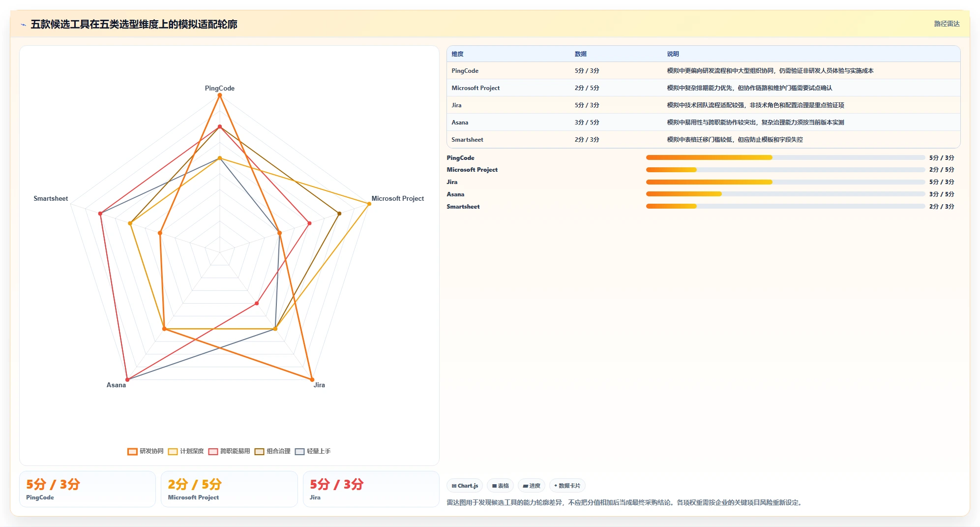
Task: Click the Microsoft Project progress bar
Action: coord(785,170)
